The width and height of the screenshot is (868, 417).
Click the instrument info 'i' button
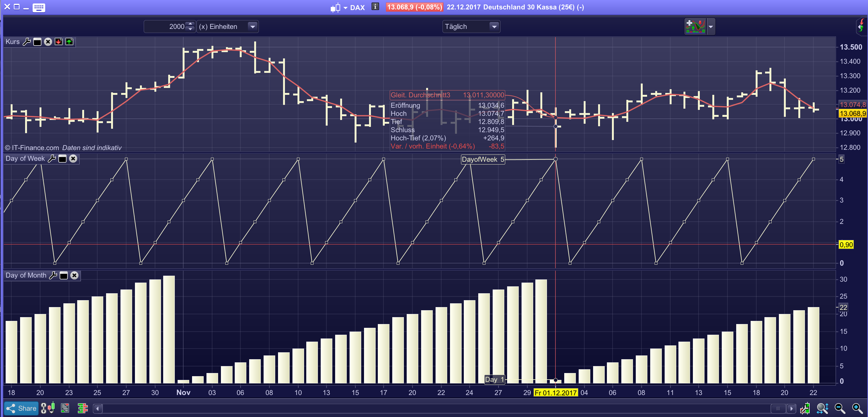[x=375, y=7]
